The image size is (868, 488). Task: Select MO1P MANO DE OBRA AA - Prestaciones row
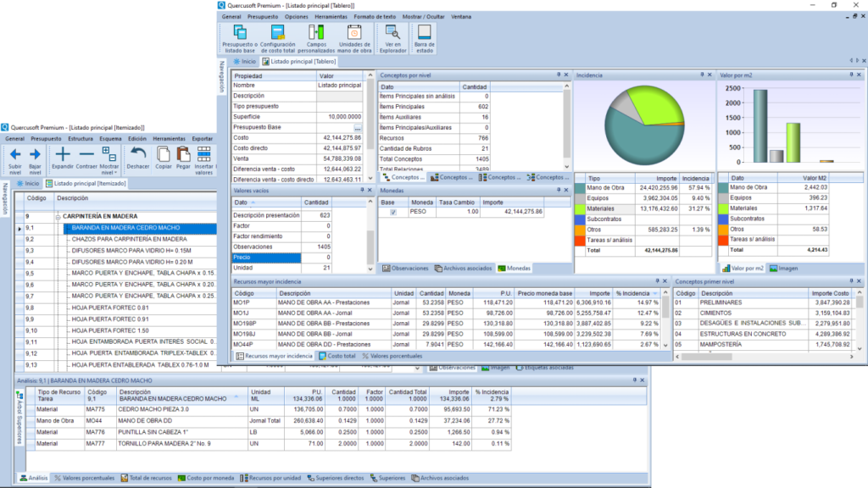pos(446,303)
